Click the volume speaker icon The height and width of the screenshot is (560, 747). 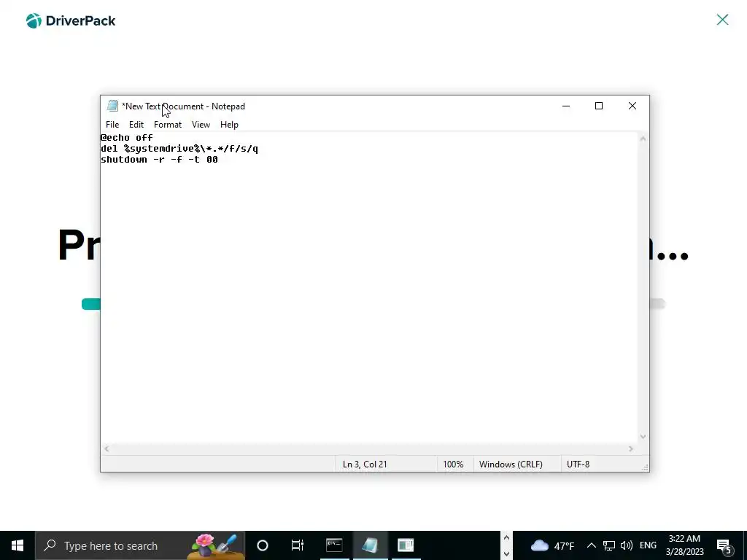tap(627, 545)
